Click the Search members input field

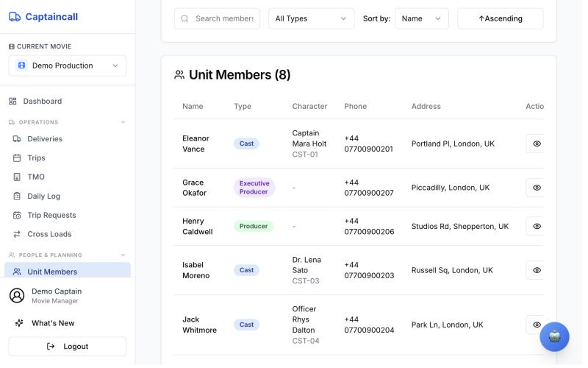219,19
